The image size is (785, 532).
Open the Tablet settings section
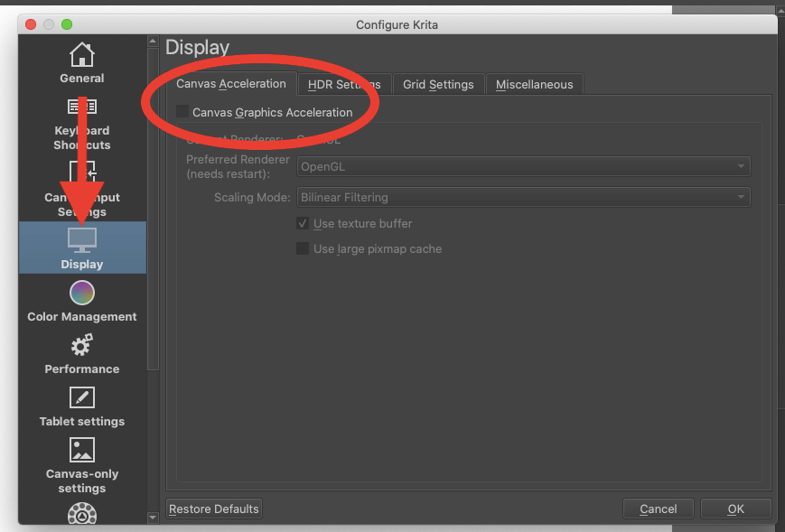(82, 406)
